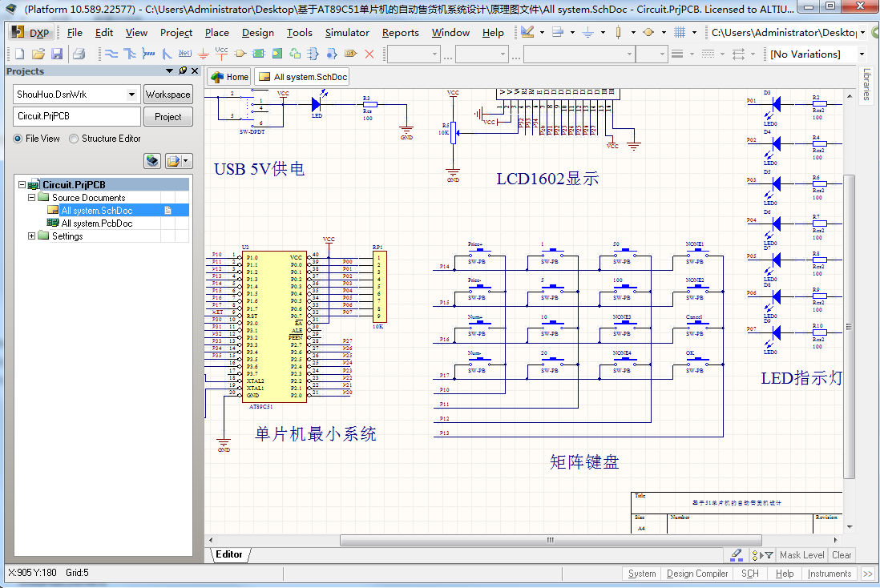Save the document with the floppy disk icon
The width and height of the screenshot is (880, 588).
click(57, 54)
